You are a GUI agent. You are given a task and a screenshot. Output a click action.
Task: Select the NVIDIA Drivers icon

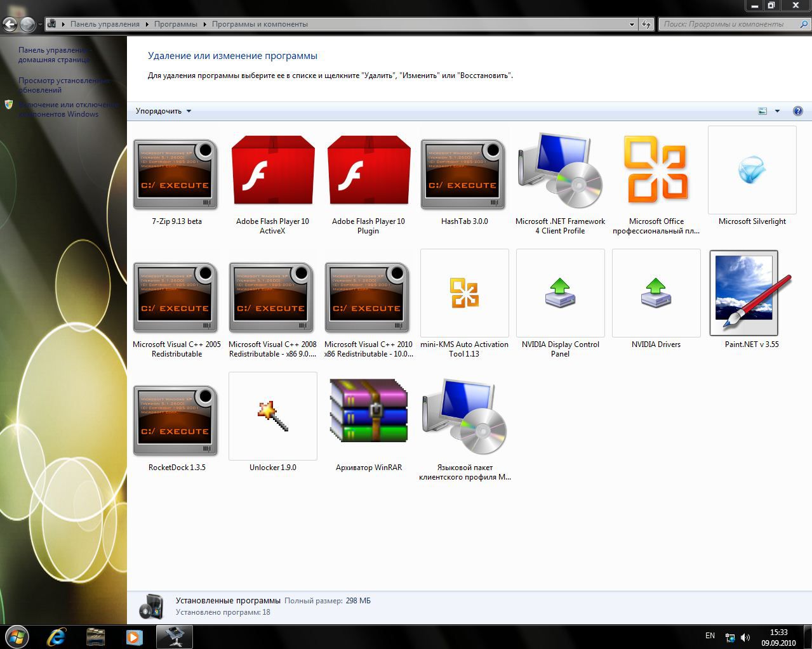(x=656, y=293)
